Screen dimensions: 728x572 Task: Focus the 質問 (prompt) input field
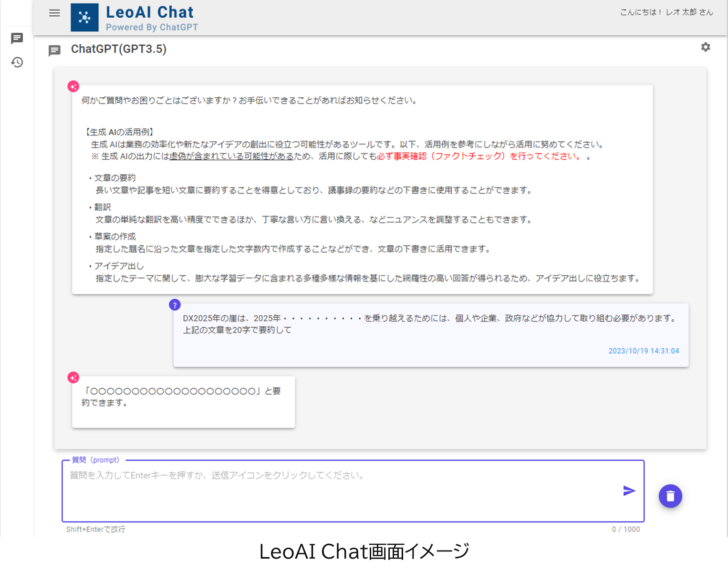353,491
